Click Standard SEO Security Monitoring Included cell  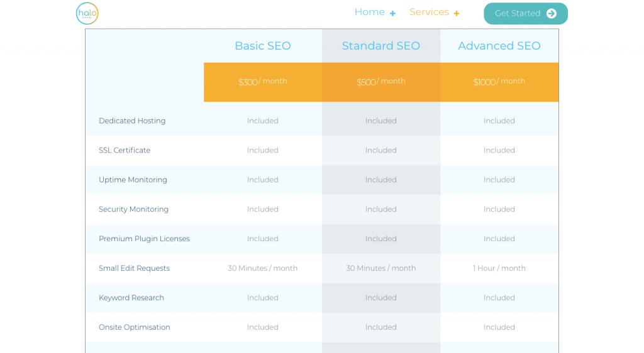(381, 210)
